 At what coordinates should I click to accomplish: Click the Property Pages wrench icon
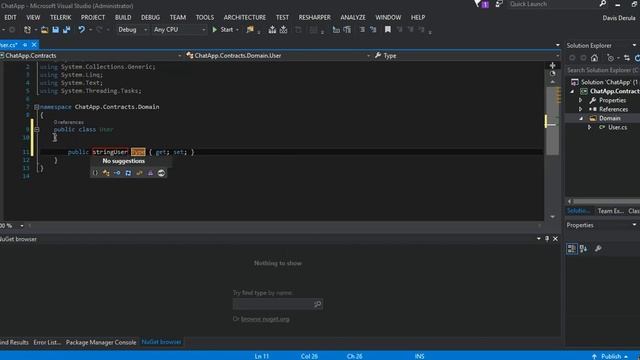(598, 249)
